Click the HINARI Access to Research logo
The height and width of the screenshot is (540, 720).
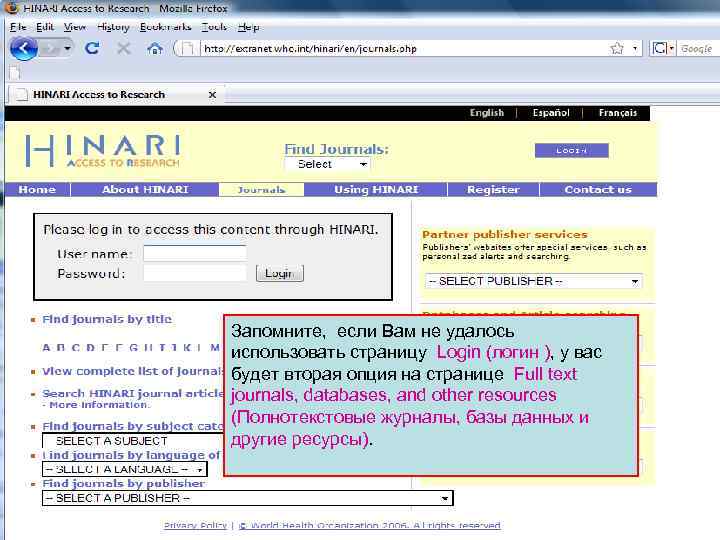(x=103, y=150)
